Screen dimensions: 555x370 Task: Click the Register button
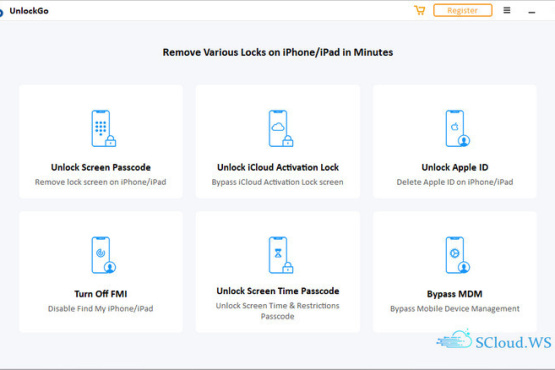(463, 10)
